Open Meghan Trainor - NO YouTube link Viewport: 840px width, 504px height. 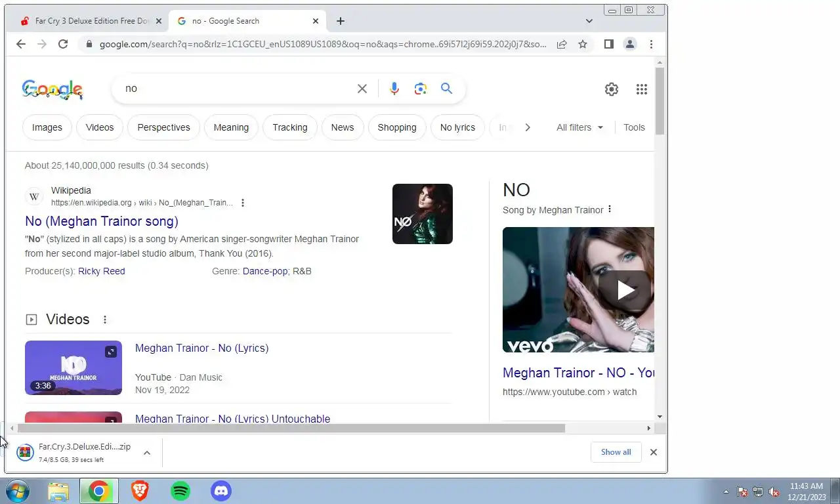(579, 373)
